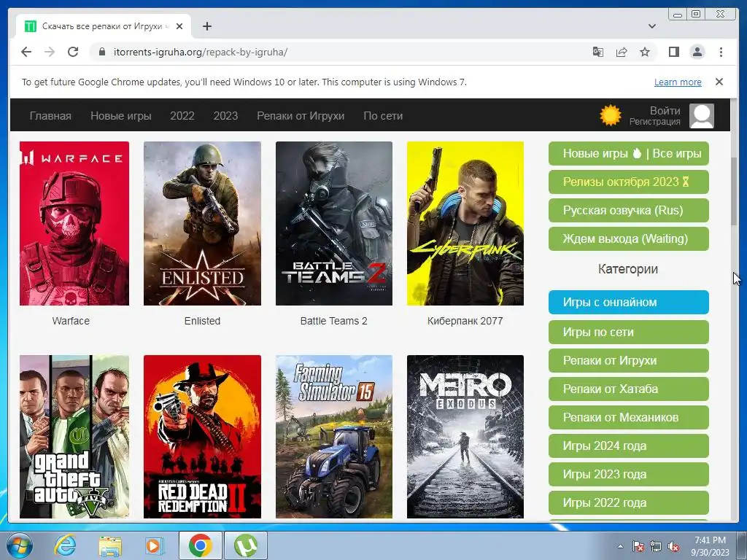Click the Warface title text

click(x=71, y=321)
